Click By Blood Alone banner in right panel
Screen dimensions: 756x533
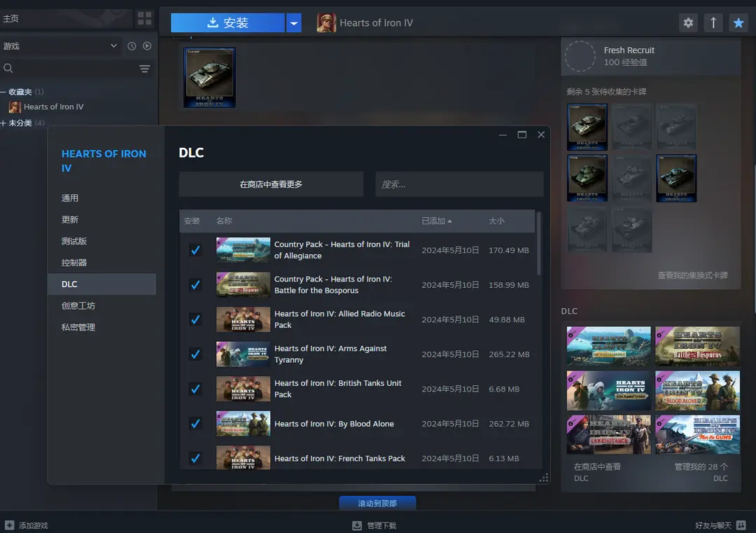[x=697, y=390]
